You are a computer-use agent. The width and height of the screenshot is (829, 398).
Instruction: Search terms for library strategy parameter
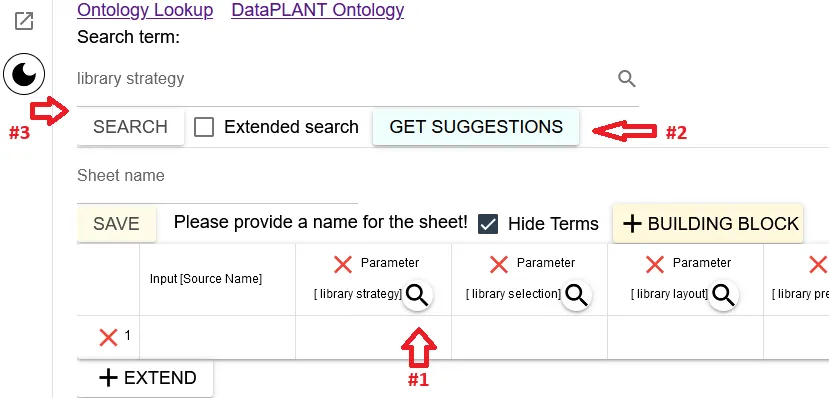pos(418,296)
